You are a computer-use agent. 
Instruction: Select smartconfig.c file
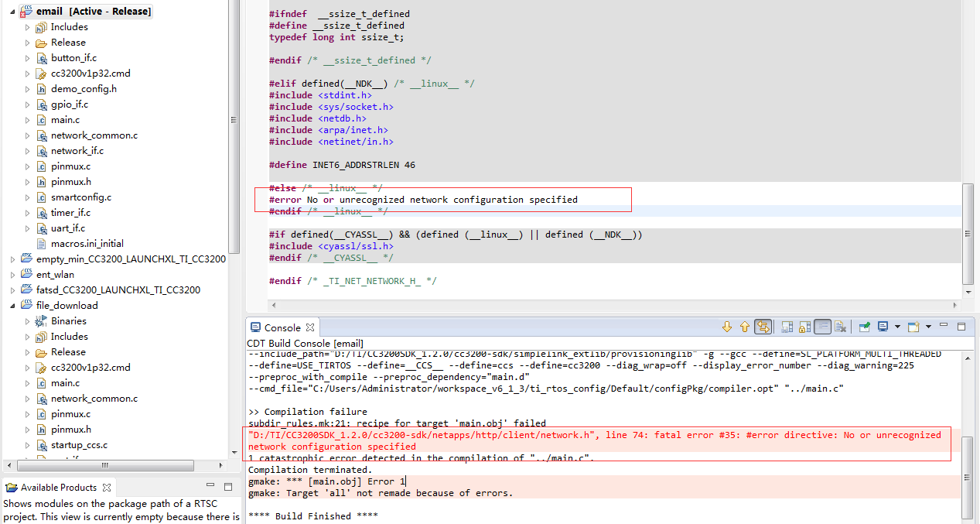pos(81,197)
